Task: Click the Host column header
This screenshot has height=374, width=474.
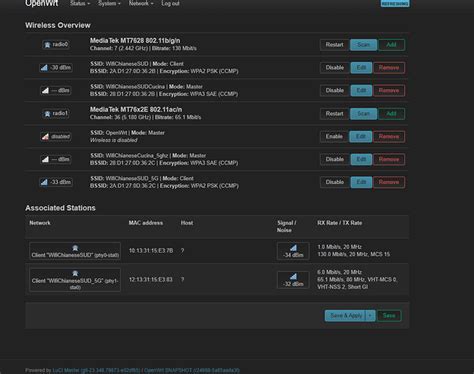Action: point(187,223)
